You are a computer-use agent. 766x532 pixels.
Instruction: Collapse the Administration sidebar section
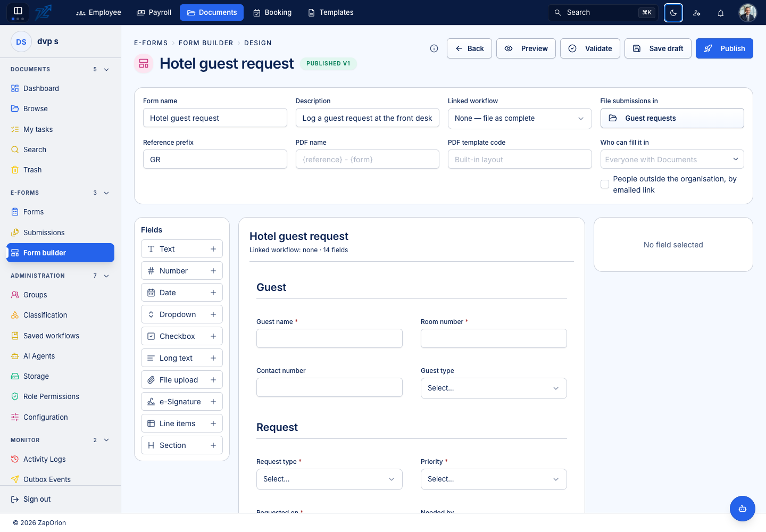(x=106, y=276)
